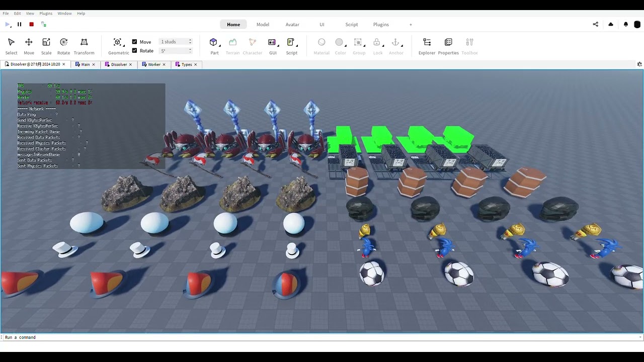Open the Help menu

click(x=81, y=13)
